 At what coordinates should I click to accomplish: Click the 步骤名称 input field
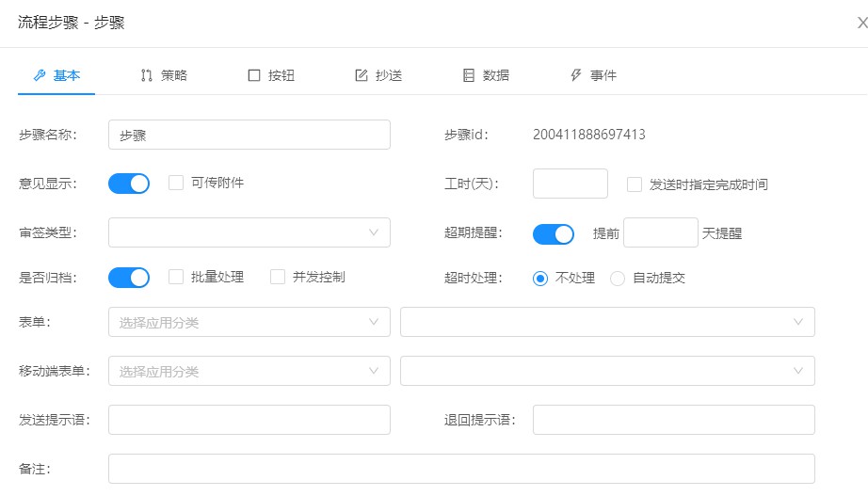[249, 135]
